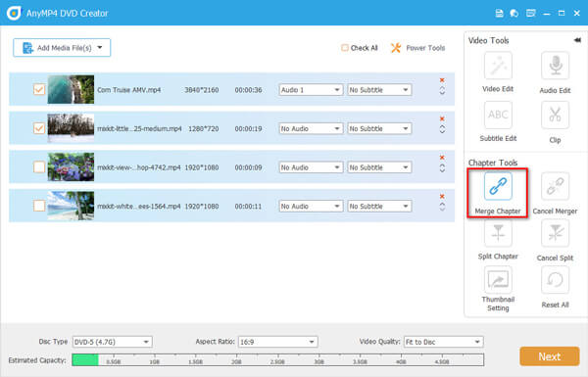Open Disc Type DVD-5 (4.7G) dropdown
Viewport: 588px width, 377px height.
tap(112, 342)
